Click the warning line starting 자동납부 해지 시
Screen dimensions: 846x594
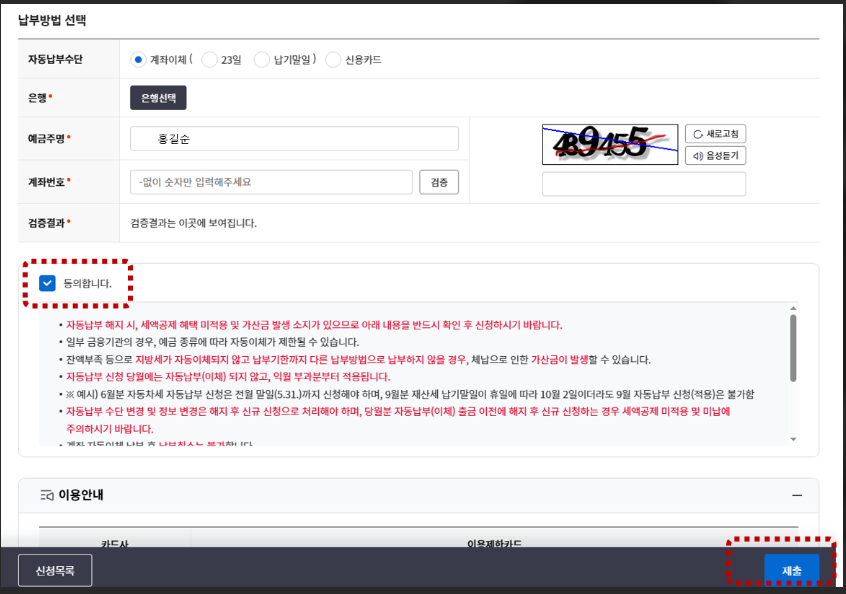click(x=314, y=325)
